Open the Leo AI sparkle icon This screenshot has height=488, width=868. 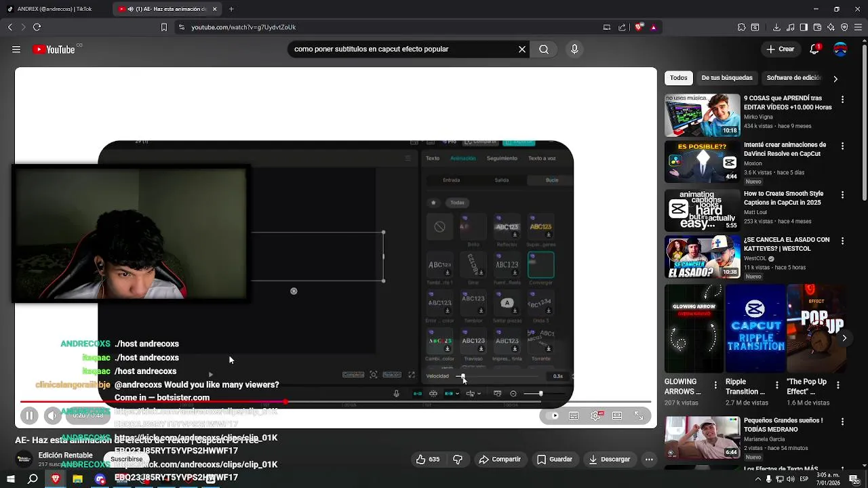[x=831, y=27]
